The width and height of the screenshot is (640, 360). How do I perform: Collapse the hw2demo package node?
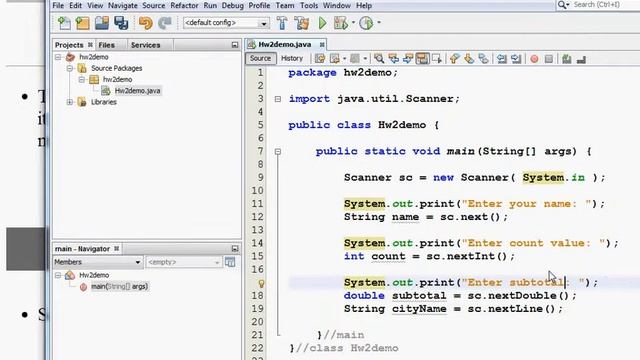pos(82,80)
